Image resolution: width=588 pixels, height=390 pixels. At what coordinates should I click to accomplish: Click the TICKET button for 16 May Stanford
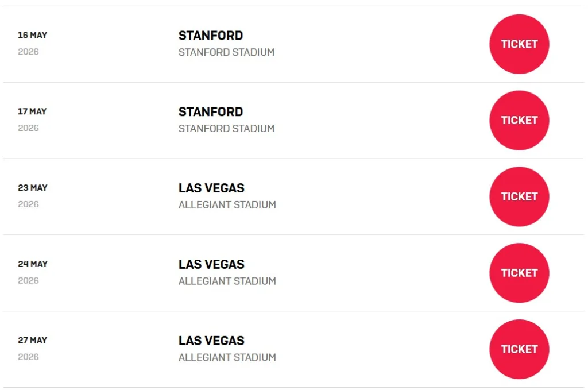tap(519, 44)
